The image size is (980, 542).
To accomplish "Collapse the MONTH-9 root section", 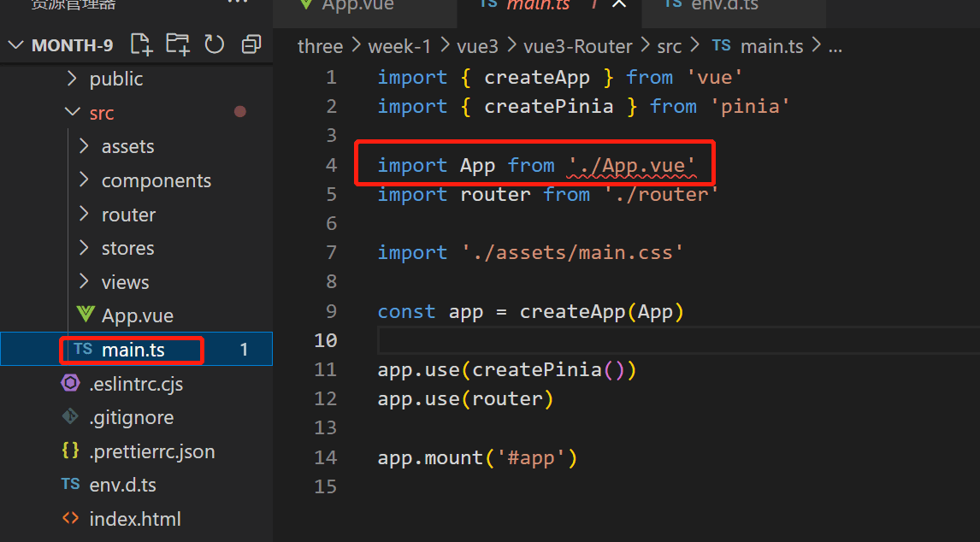I will 16,45.
